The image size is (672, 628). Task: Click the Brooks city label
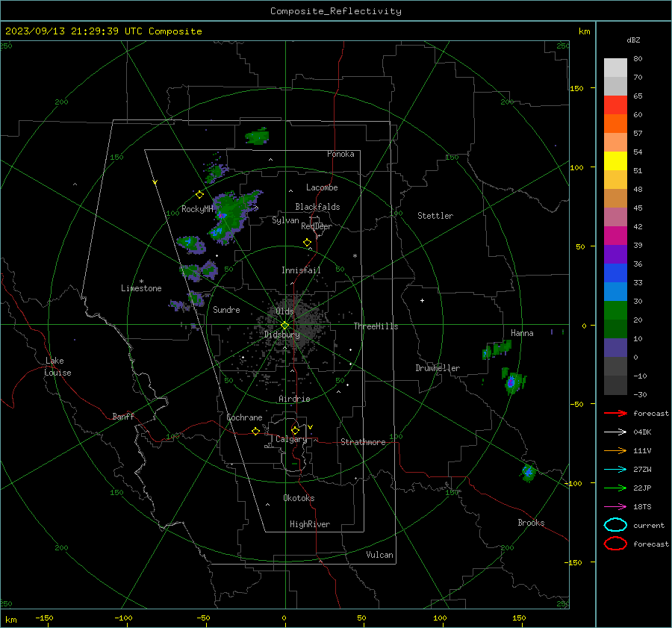531,523
